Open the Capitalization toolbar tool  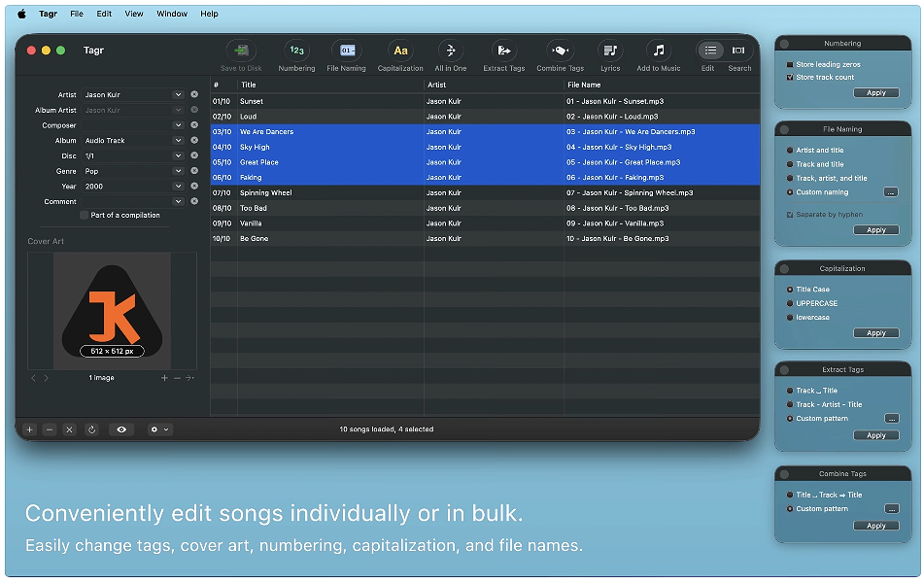click(x=400, y=51)
